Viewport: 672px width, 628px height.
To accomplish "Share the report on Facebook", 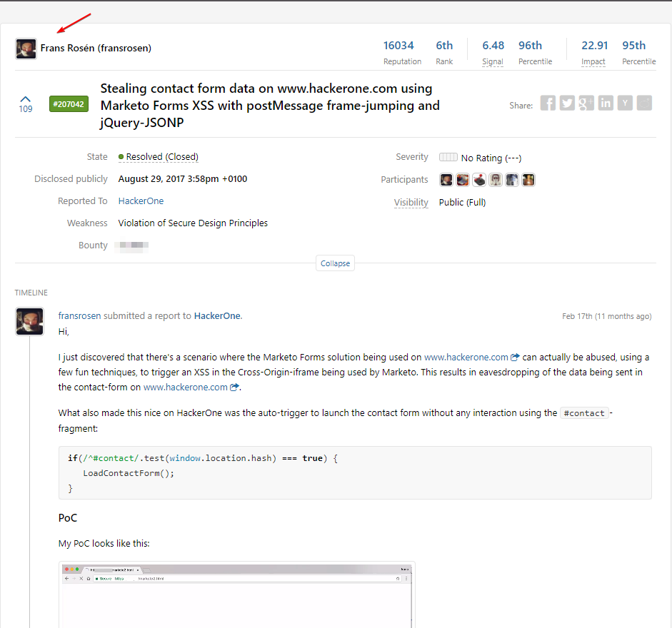I will pyautogui.click(x=548, y=103).
